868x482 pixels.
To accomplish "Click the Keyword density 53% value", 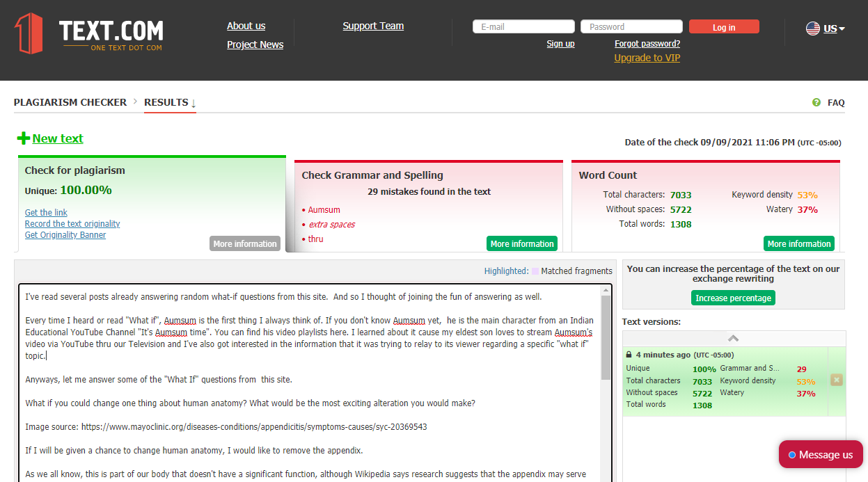I will point(807,195).
